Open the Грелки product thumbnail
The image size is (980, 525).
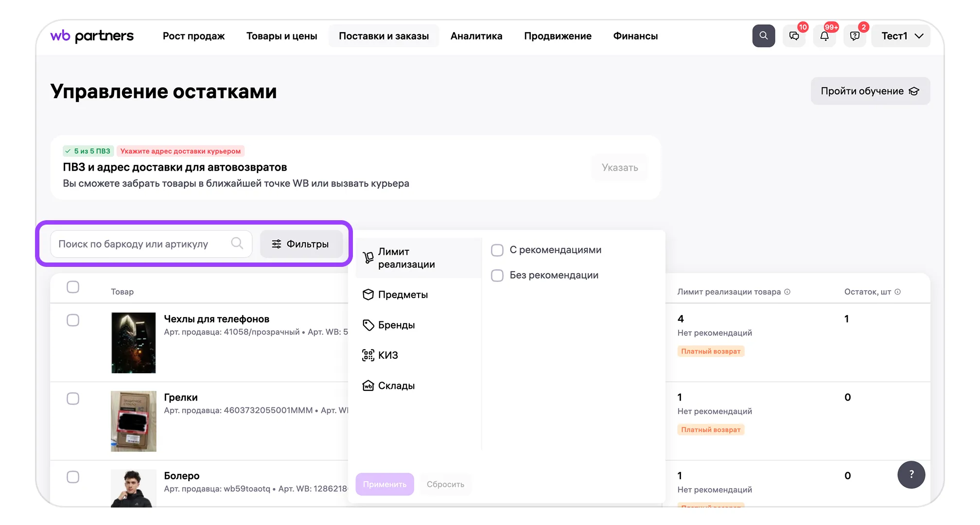click(134, 421)
